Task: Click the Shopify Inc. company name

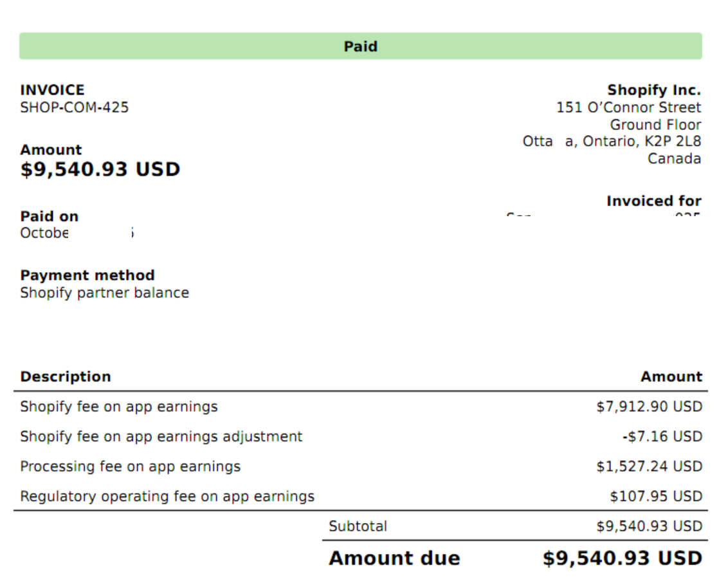Action: tap(653, 89)
